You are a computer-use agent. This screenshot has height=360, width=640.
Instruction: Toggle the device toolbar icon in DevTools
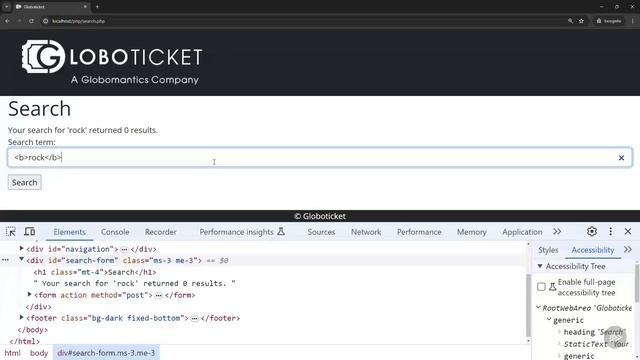[29, 231]
